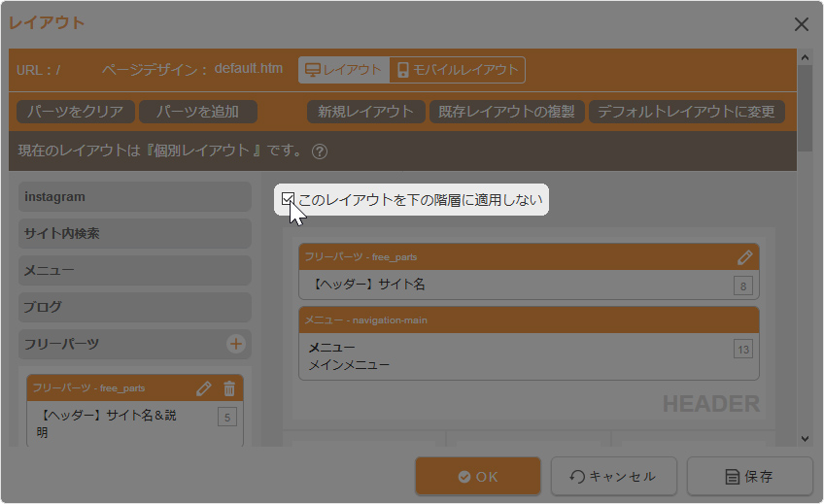Switch to the レイアウト tab
This screenshot has height=504, width=824.
tap(343, 70)
